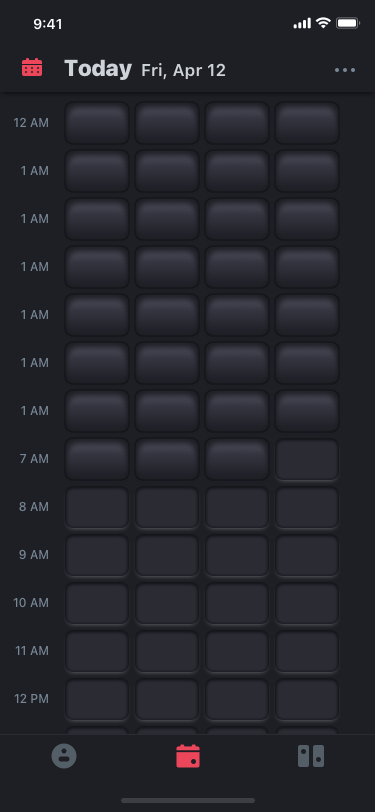Image resolution: width=375 pixels, height=812 pixels.
Task: Tap the Today heading
Action: 98,69
